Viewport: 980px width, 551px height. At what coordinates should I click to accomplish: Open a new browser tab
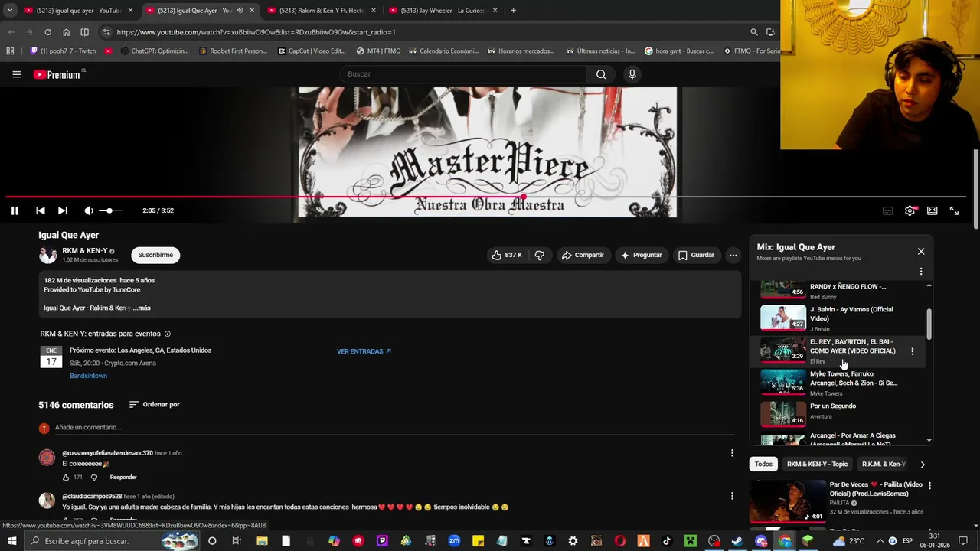513,11
